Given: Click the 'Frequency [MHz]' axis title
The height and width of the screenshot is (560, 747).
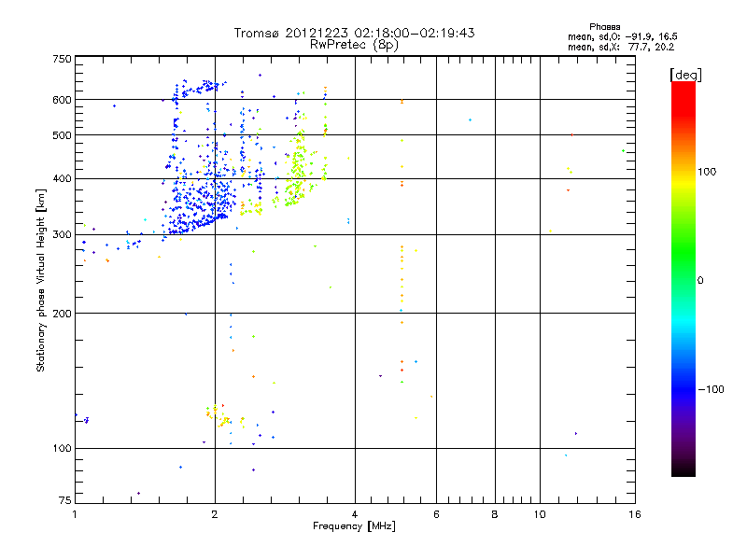Looking at the screenshot, I should pos(354,526).
